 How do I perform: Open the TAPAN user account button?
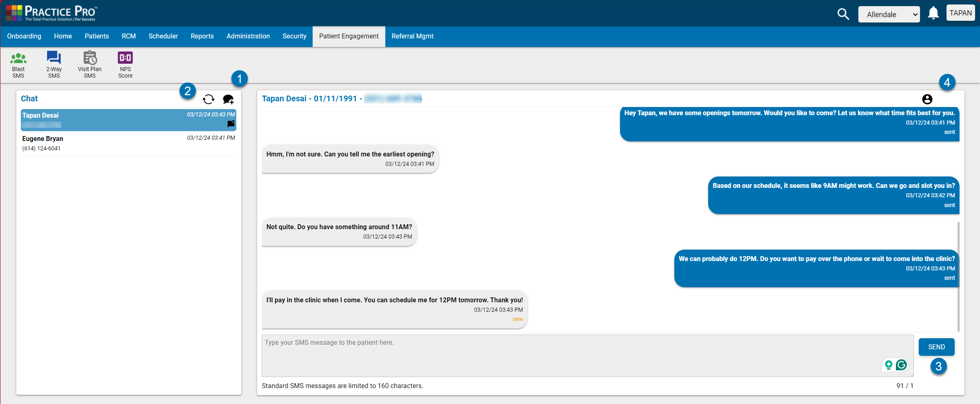click(960, 13)
